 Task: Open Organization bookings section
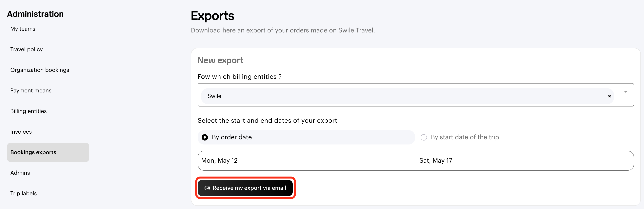pyautogui.click(x=39, y=70)
